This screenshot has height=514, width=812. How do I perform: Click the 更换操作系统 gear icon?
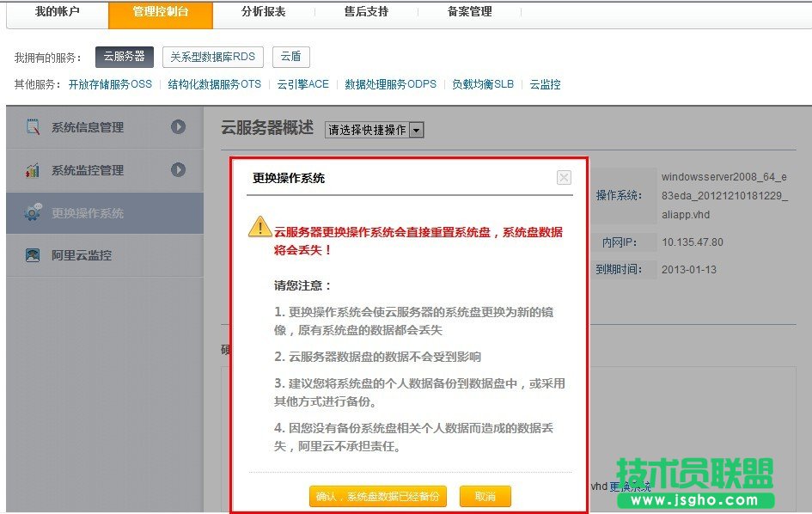33,212
